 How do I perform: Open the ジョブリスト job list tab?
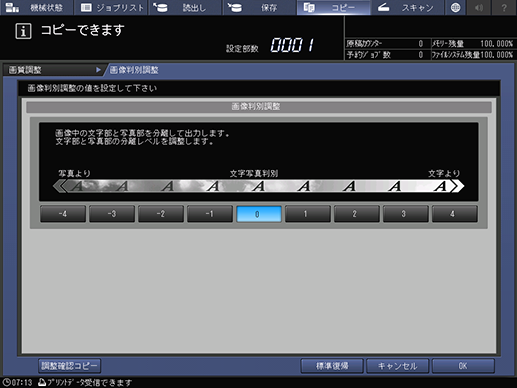[x=111, y=7]
